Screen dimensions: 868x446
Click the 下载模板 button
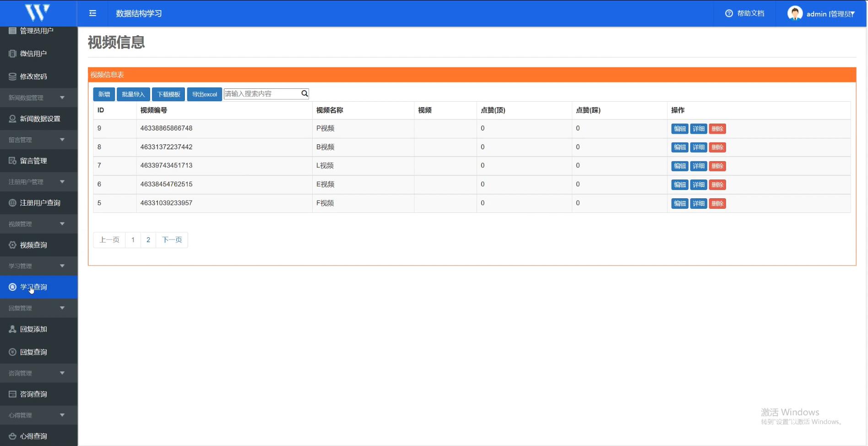pyautogui.click(x=168, y=94)
